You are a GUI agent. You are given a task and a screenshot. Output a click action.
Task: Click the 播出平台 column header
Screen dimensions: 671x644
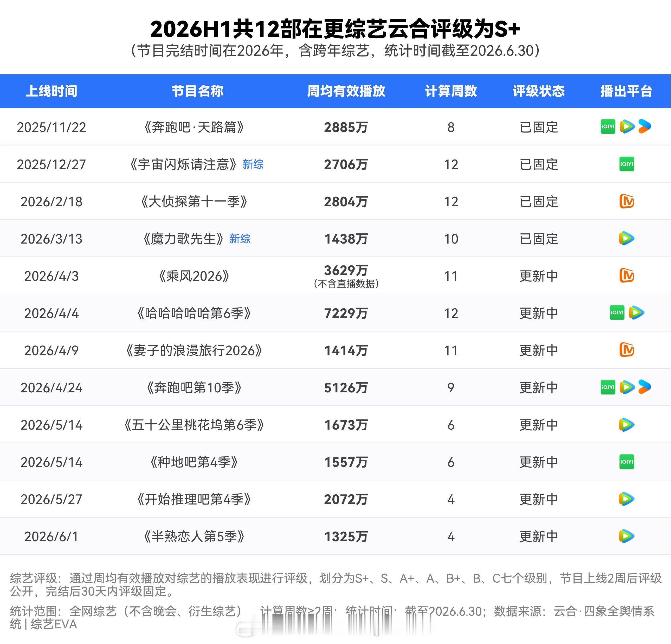click(627, 91)
